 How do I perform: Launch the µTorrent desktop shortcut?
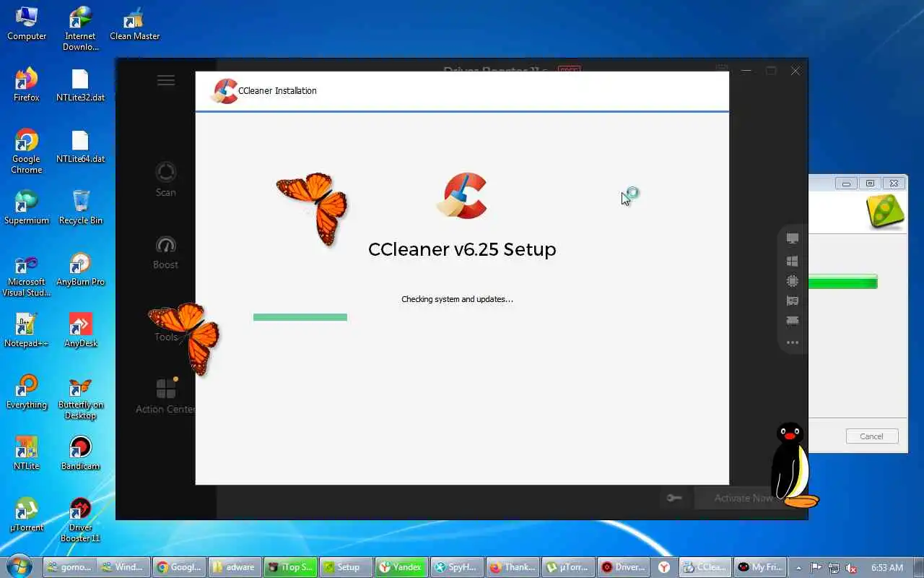27,515
